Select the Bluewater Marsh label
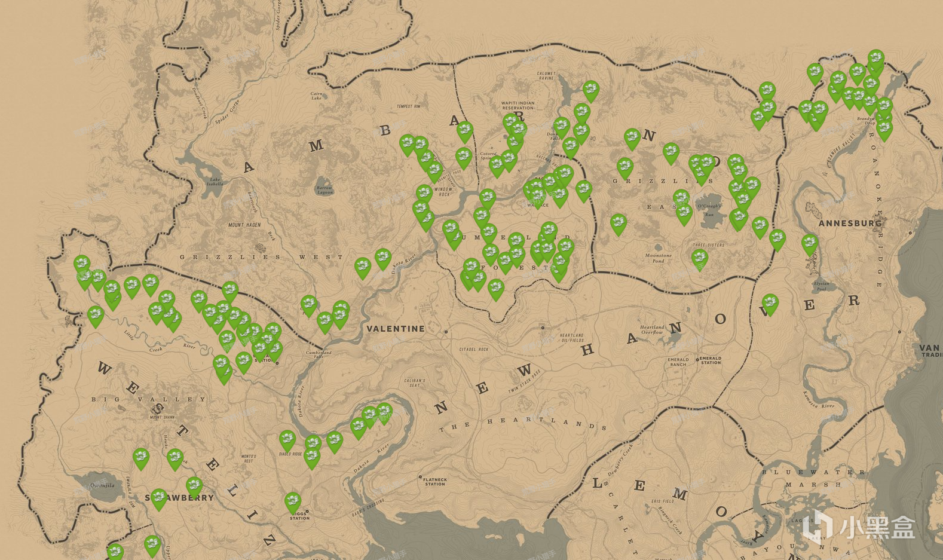 pyautogui.click(x=815, y=478)
